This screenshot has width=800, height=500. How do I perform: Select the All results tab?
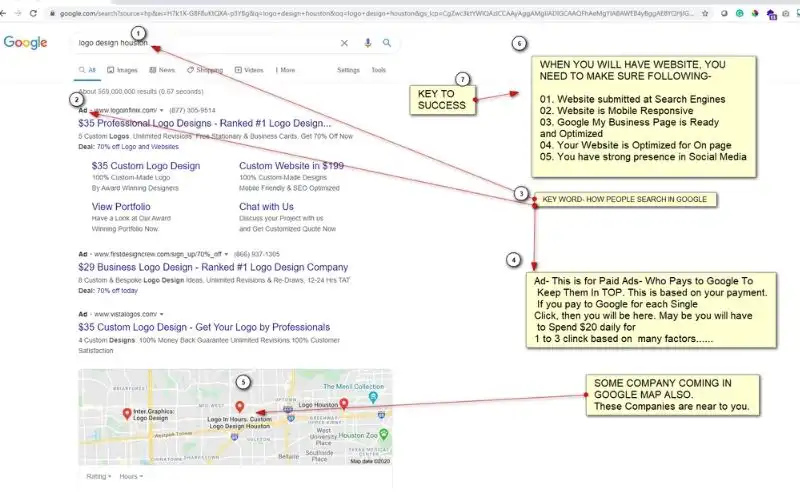[87, 70]
